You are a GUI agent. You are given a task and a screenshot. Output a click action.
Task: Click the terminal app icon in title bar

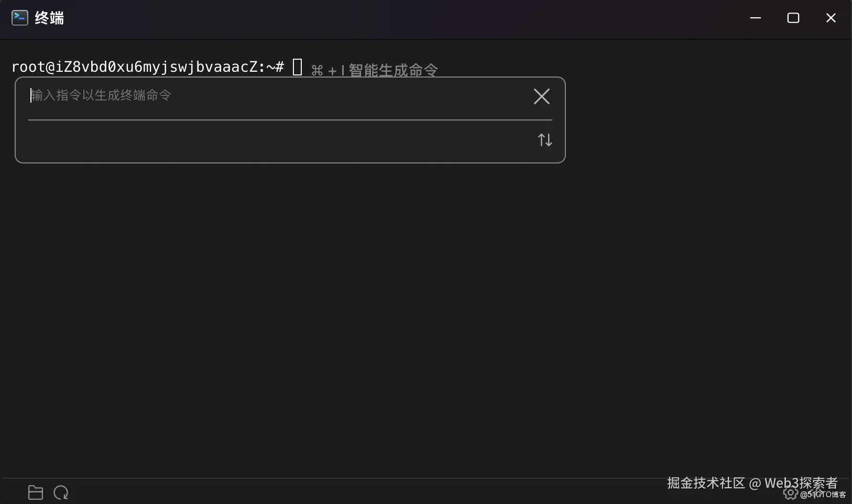coord(19,17)
